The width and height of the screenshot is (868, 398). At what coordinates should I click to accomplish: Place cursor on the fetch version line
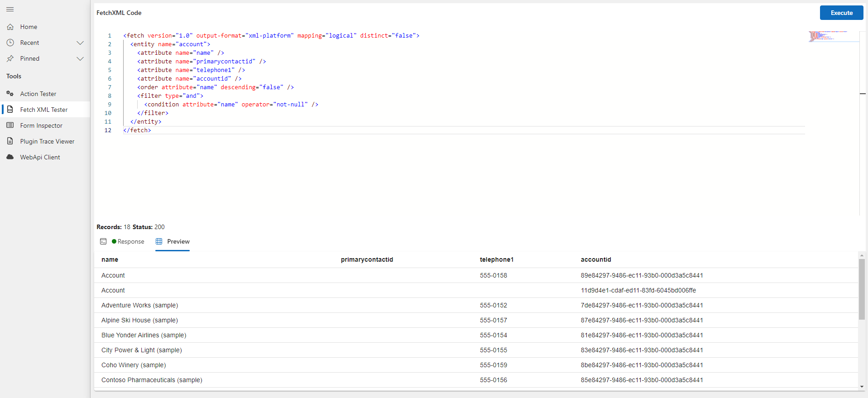[271, 35]
